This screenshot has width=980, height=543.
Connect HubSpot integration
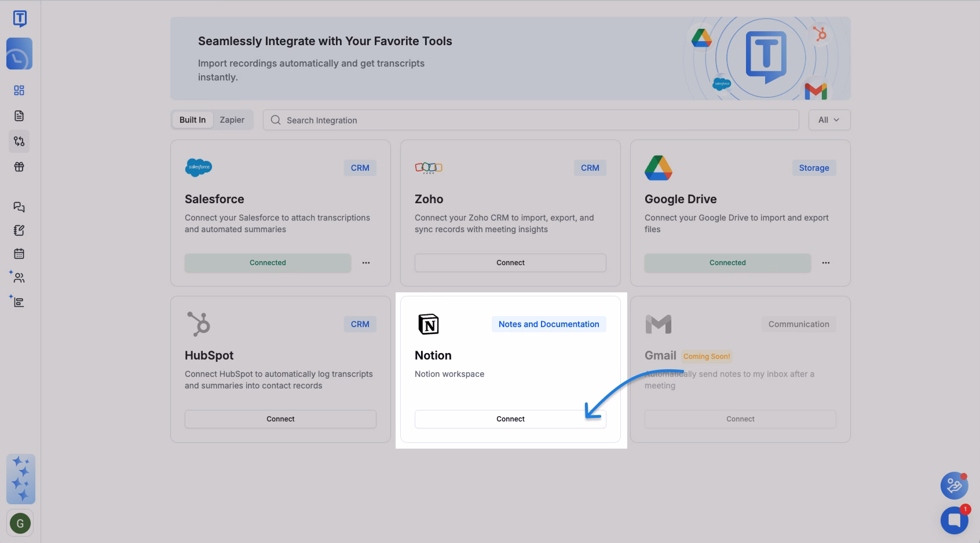pyautogui.click(x=280, y=419)
